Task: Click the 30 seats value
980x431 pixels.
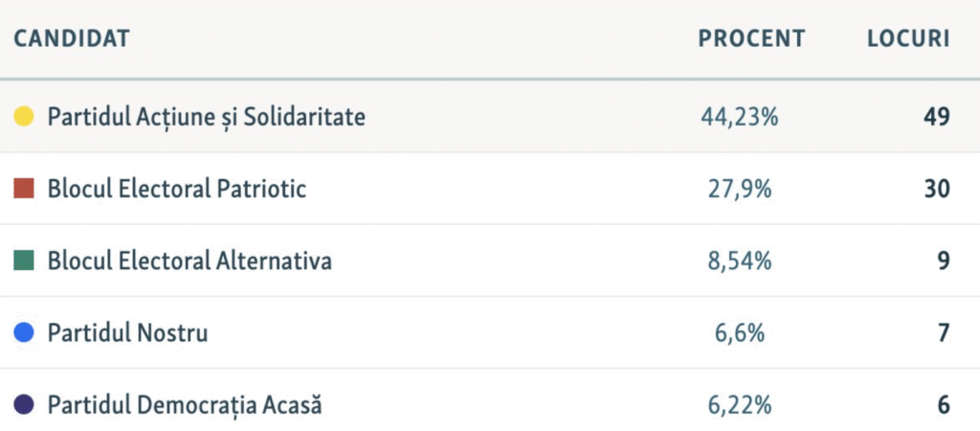Action: click(x=937, y=189)
